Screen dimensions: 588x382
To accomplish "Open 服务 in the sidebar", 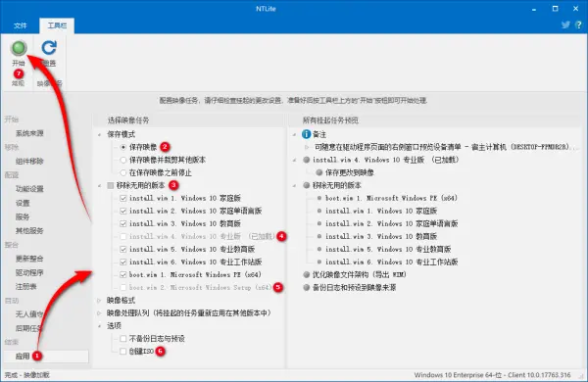I will click(x=23, y=216).
